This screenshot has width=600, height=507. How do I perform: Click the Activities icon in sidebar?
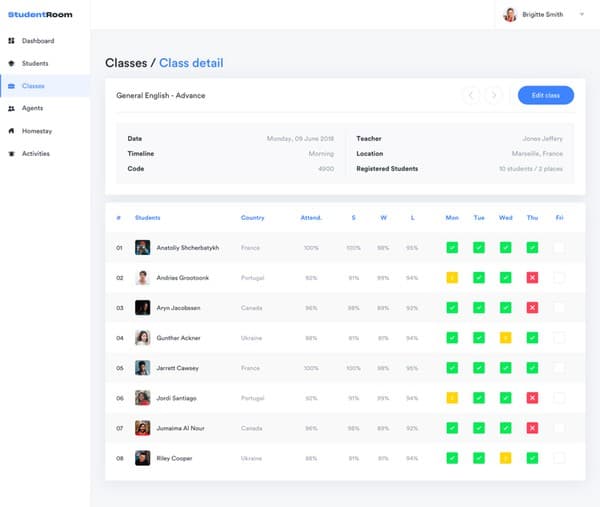click(x=11, y=154)
